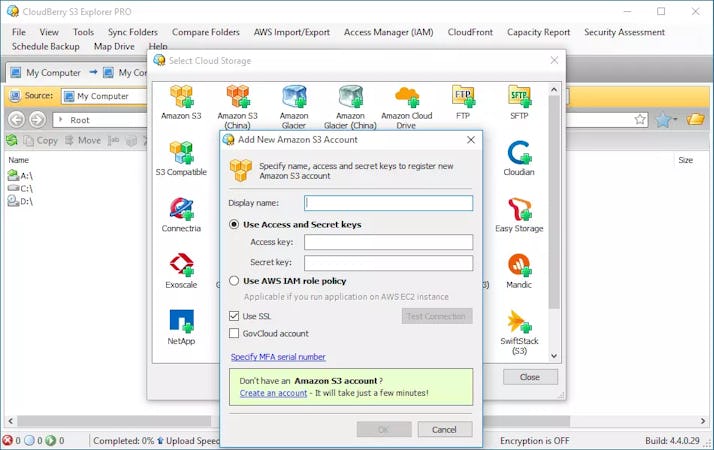714x450 pixels.
Task: Click the Forward navigation arrow in main window
Action: click(37, 120)
